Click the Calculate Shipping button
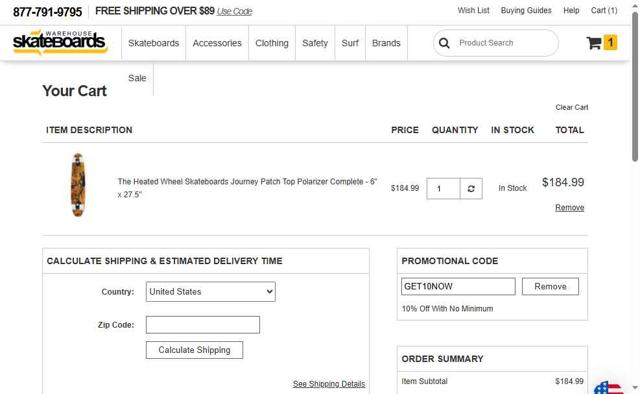Image resolution: width=640 pixels, height=394 pixels. [x=194, y=350]
